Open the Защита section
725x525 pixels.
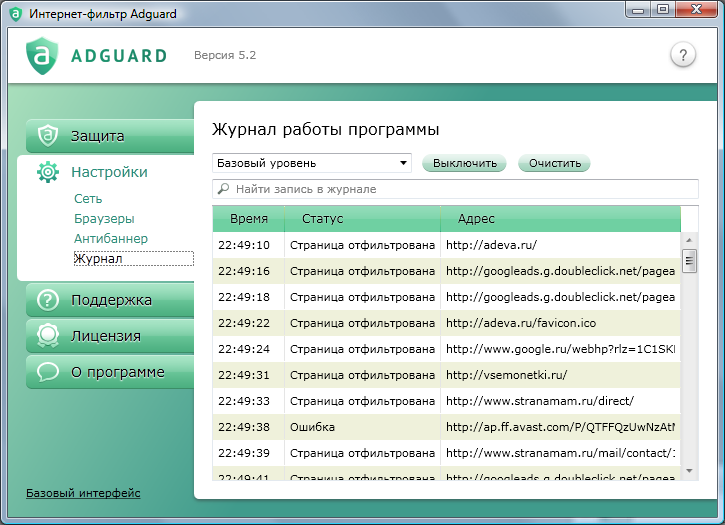(110, 136)
